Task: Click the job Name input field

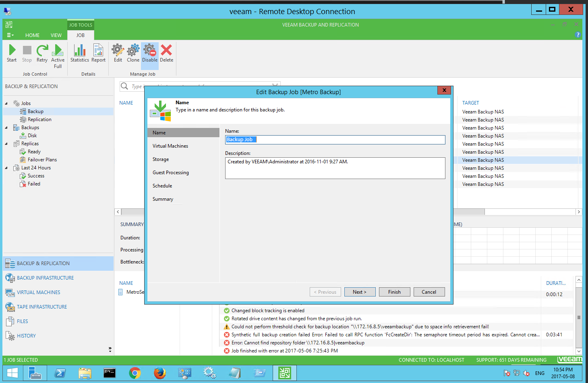Action: [335, 140]
